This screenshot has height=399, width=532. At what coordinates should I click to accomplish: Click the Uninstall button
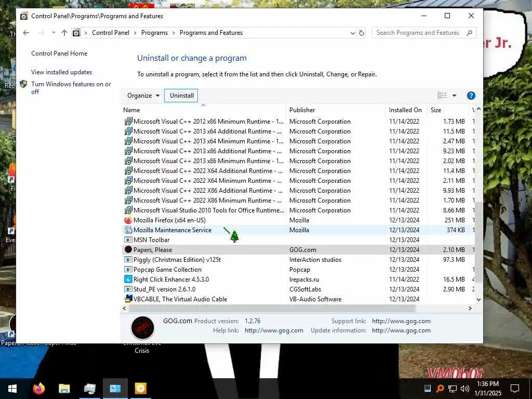[181, 96]
